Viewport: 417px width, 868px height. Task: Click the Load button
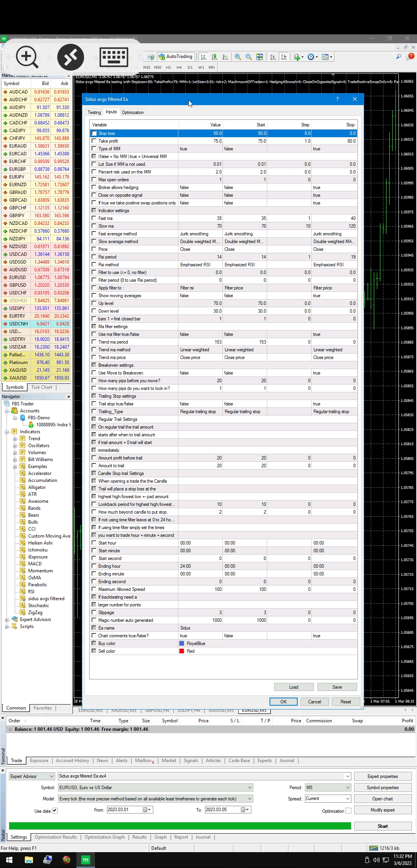293,687
